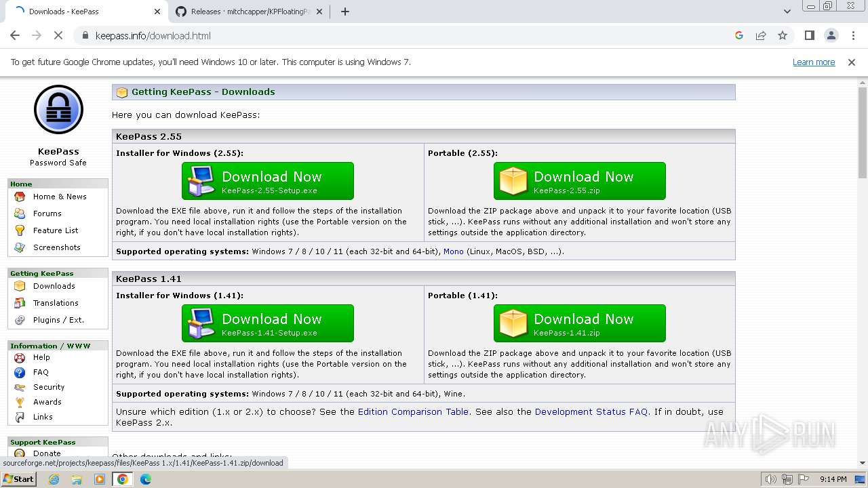Open Home & News sidebar link
Screen dimensions: 868x488
click(60, 197)
